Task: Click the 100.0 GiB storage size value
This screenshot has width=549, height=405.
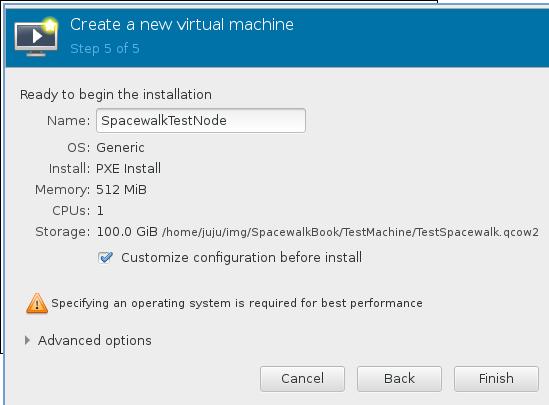Action: coord(127,232)
